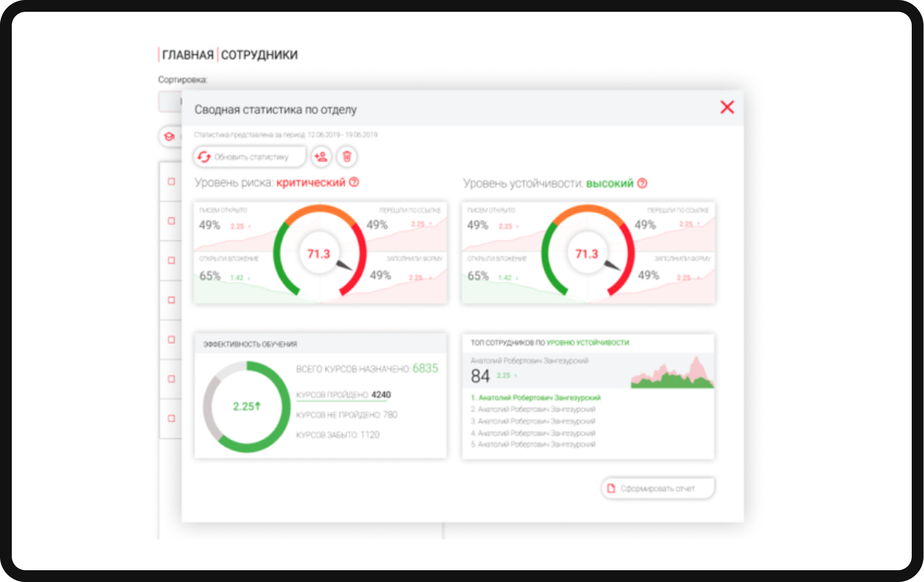Click help icon next to risk level
The image size is (924, 582).
point(354,182)
